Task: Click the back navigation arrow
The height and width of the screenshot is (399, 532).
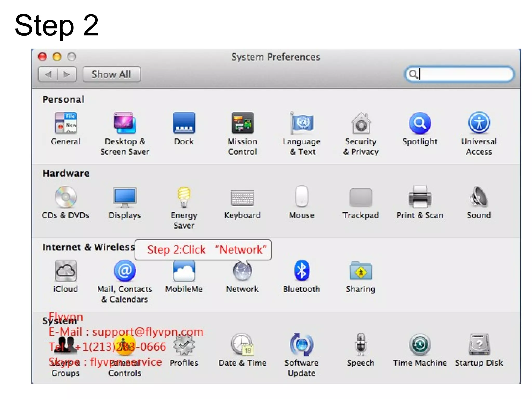Action: coord(48,75)
